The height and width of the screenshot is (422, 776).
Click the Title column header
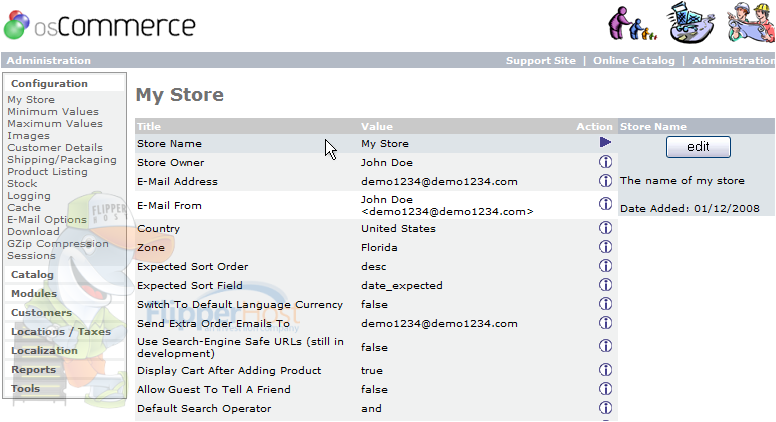point(149,126)
